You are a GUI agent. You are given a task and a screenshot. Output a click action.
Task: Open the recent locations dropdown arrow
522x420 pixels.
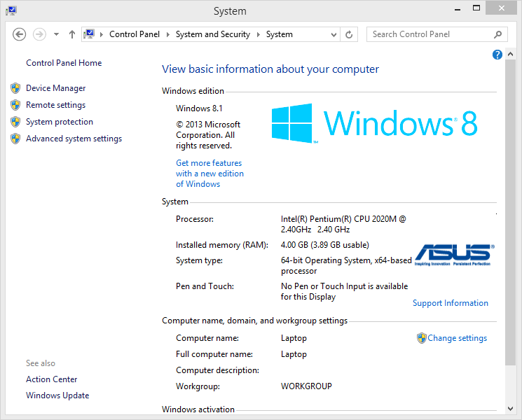pos(56,34)
